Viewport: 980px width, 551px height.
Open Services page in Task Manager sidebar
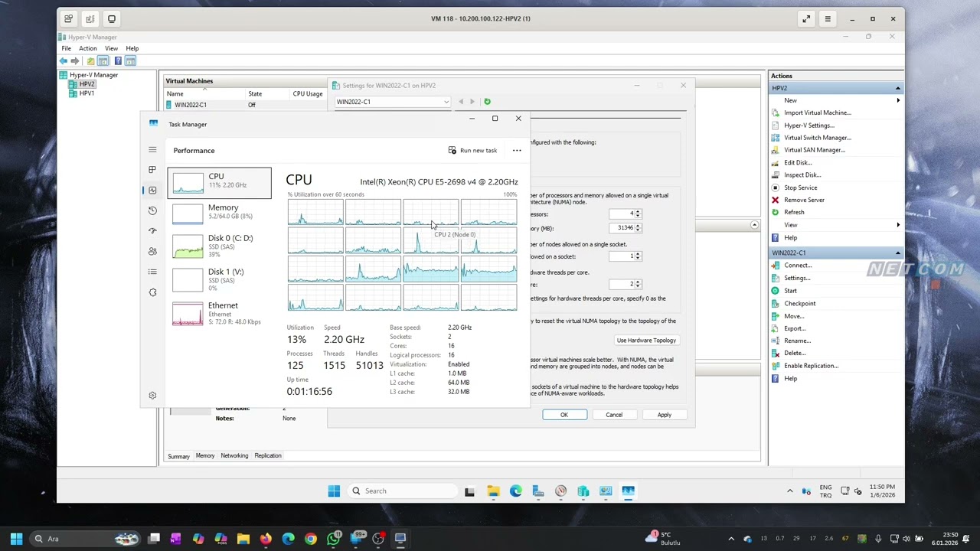click(x=152, y=292)
